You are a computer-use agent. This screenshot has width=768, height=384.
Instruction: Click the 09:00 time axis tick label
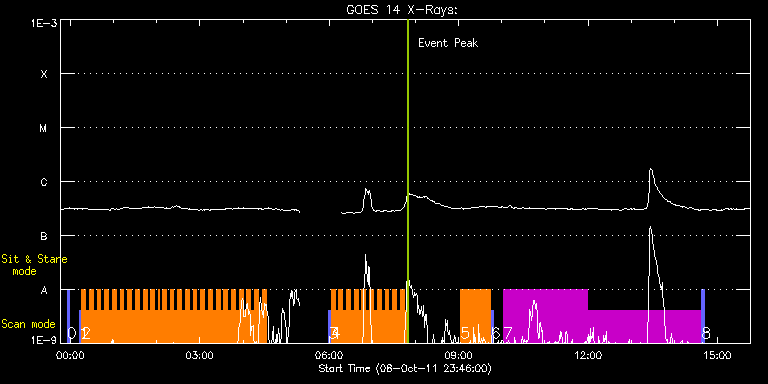[458, 355]
